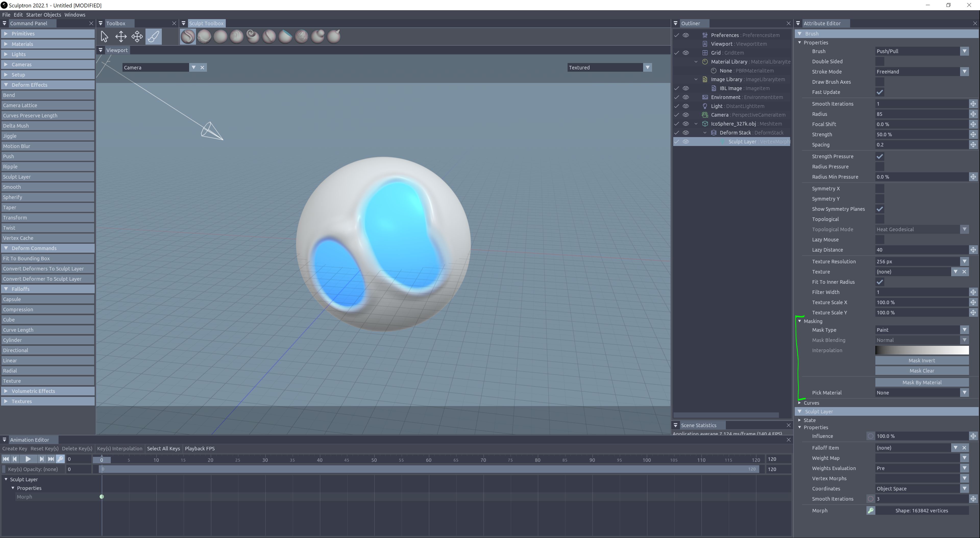
Task: Toggle the auto-key key icon
Action: (x=60, y=459)
